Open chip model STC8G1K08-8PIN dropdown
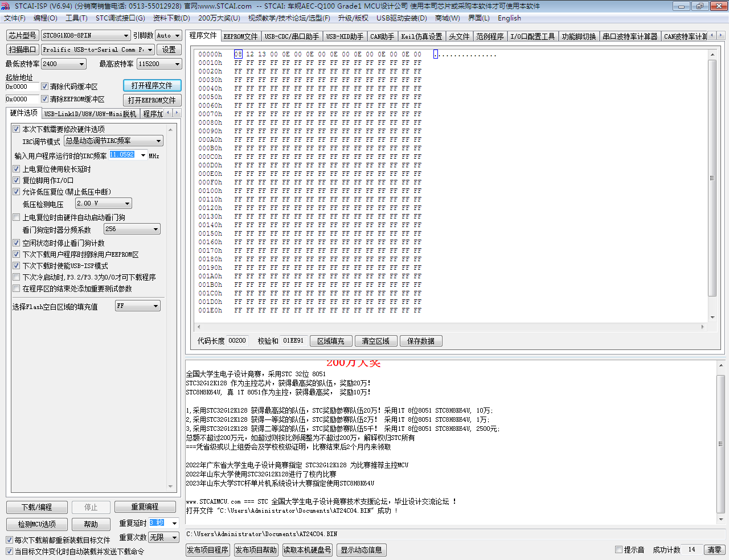Viewport: 729px width, 560px height. pyautogui.click(x=85, y=35)
